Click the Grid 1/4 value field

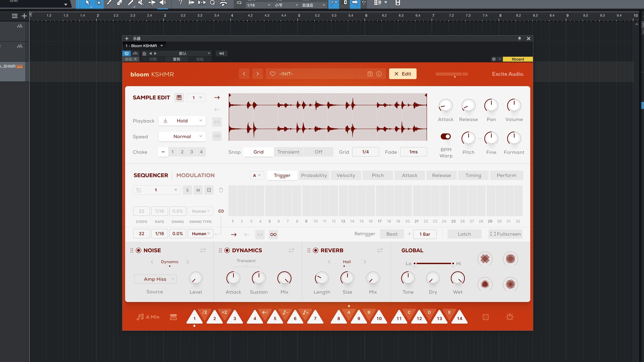point(366,152)
